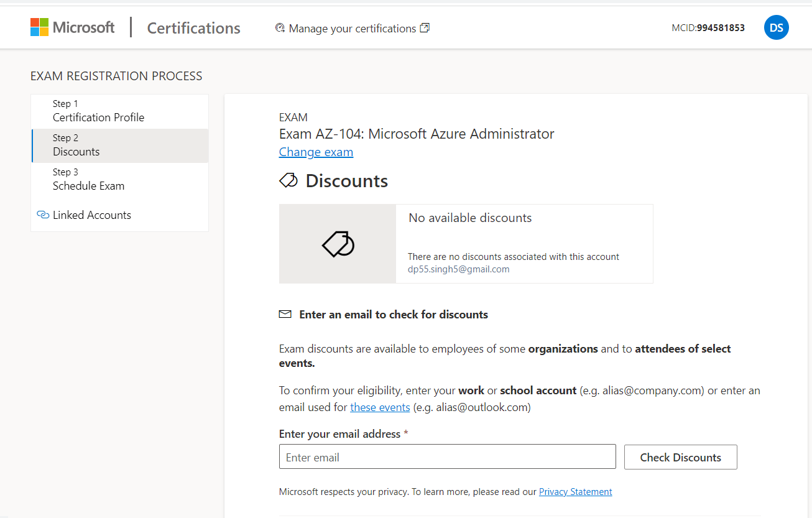Select Step 2 Discounts
812x518 pixels.
(120, 146)
